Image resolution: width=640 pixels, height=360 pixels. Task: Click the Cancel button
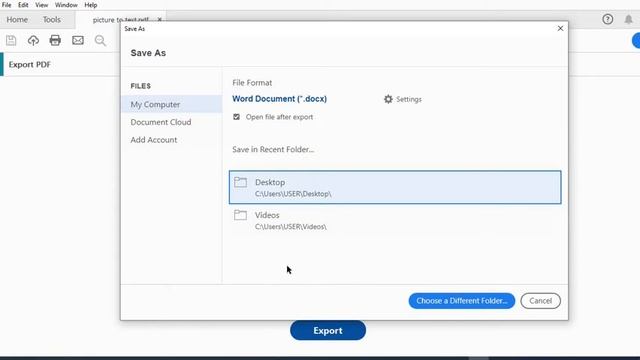(540, 301)
